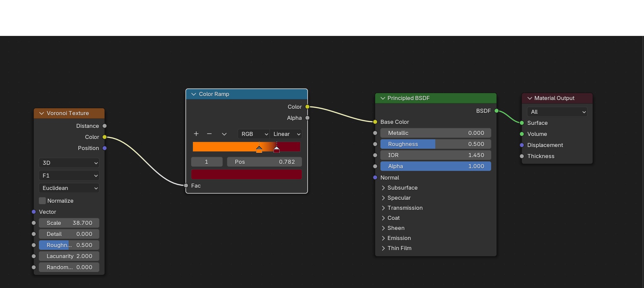Click the Thickness input socket

[x=522, y=156]
